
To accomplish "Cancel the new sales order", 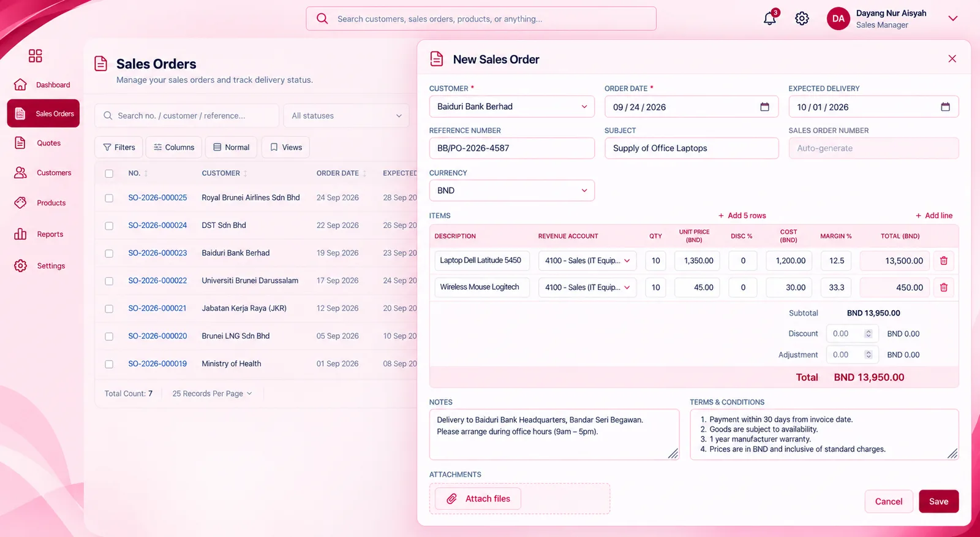I will (x=889, y=501).
